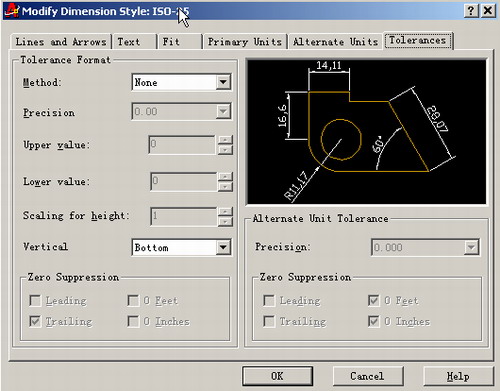Toggle Trailing checkbox in Tolerance Format
Screen dimensions: 500x391
pos(35,321)
